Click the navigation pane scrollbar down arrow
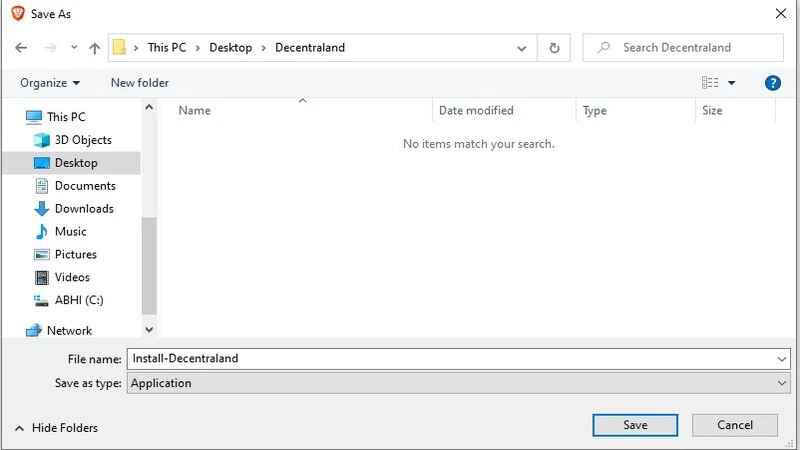Screen dimensions: 800x450 (150, 329)
